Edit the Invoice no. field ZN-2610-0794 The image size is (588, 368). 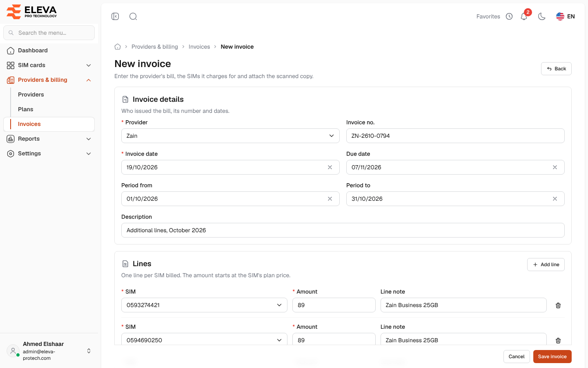(455, 136)
